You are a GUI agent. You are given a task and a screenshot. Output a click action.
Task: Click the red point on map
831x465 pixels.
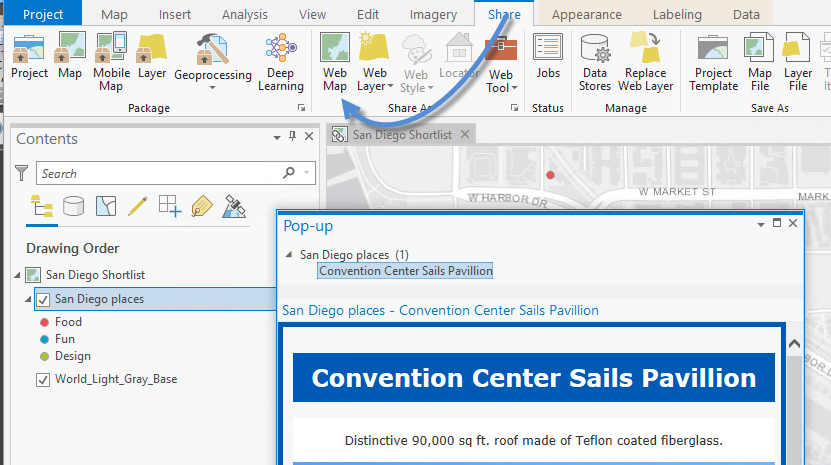(x=550, y=175)
